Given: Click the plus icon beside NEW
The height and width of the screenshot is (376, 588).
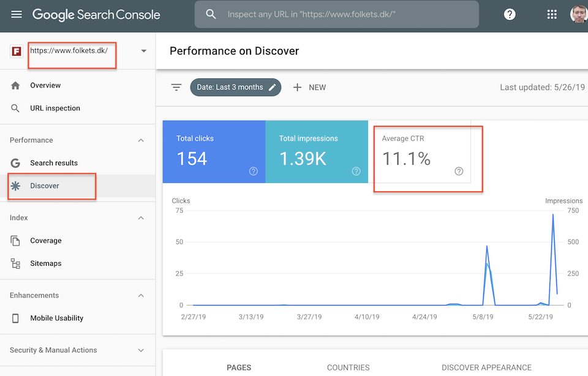Looking at the screenshot, I should click(x=298, y=88).
